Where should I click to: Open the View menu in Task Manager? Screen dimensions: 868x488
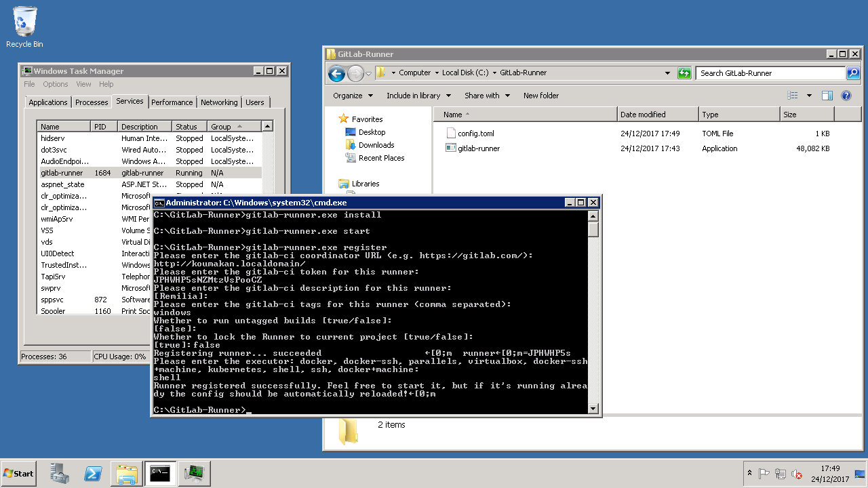(x=83, y=84)
